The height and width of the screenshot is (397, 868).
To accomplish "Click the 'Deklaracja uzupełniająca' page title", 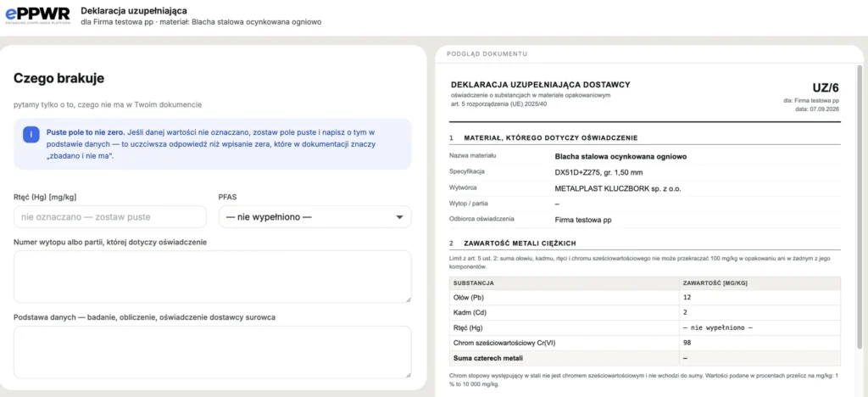I will (x=133, y=10).
